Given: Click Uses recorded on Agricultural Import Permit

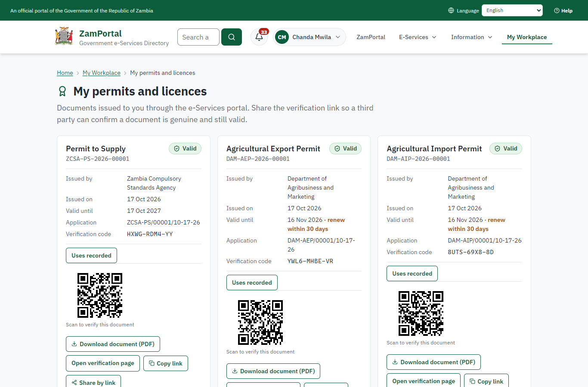Looking at the screenshot, I should [x=412, y=273].
